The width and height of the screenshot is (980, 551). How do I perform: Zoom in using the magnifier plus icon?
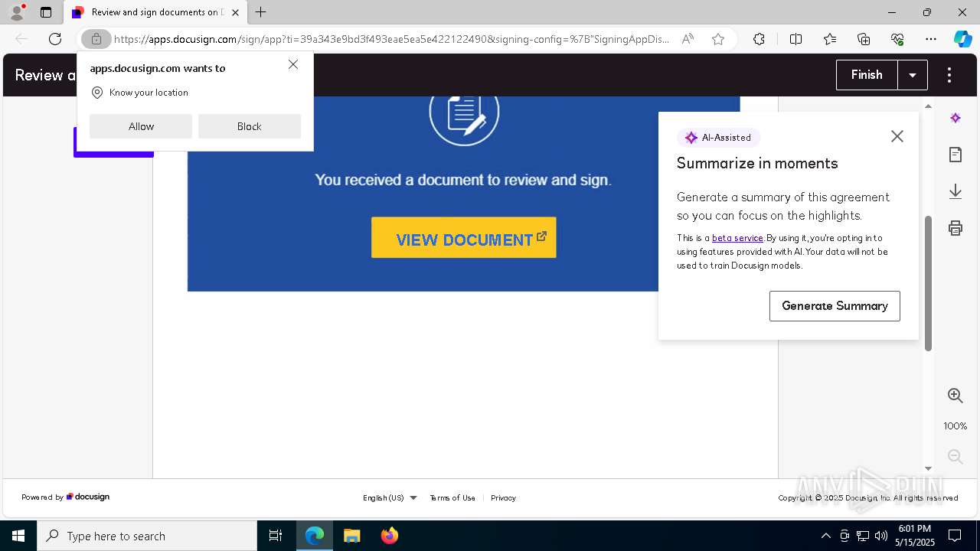click(x=955, y=396)
